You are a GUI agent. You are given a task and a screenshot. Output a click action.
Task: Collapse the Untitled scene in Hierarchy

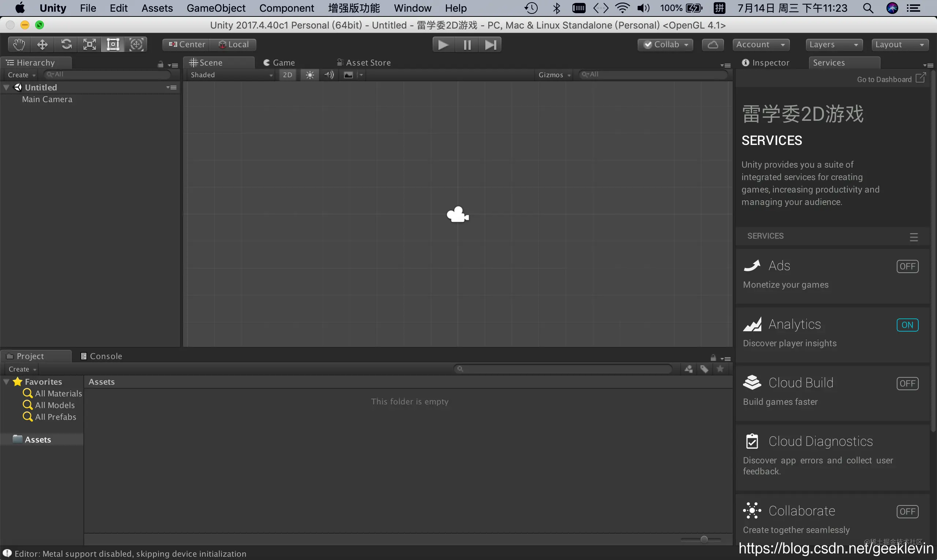pyautogui.click(x=7, y=87)
